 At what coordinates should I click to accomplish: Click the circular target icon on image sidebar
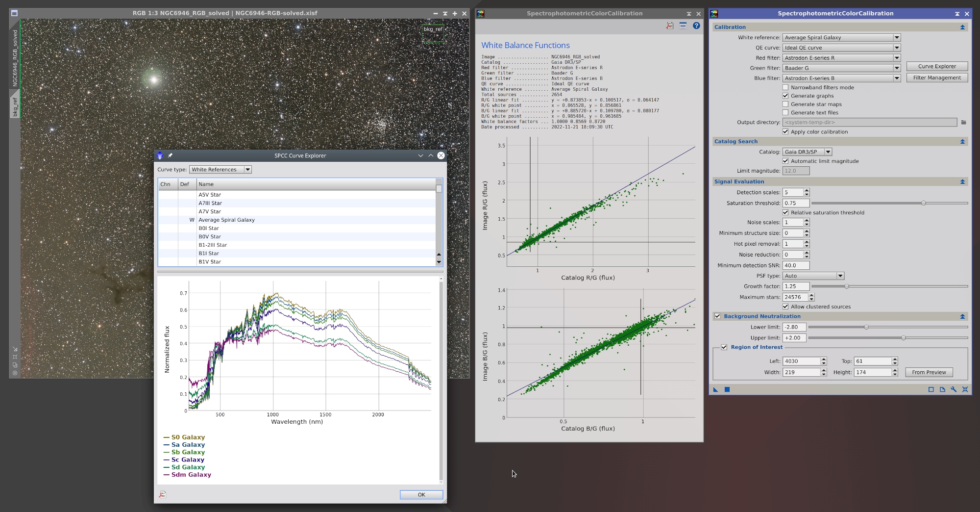pos(15,373)
